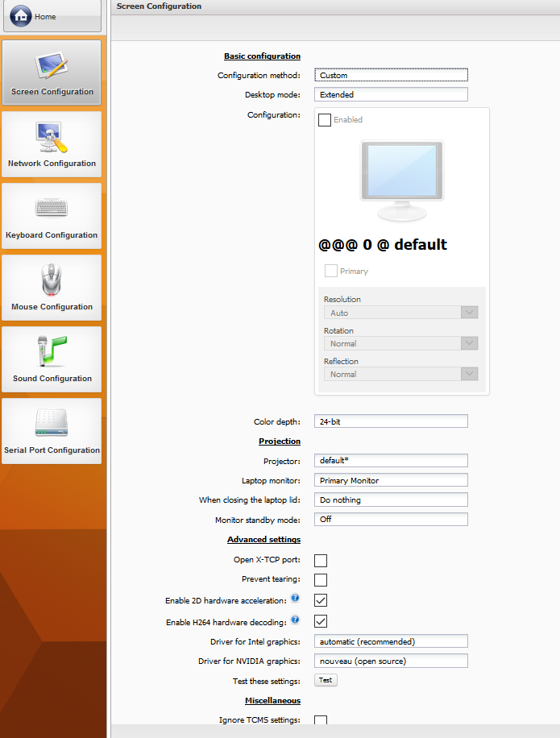Select the Screen Configuration sidebar tab

click(52, 73)
